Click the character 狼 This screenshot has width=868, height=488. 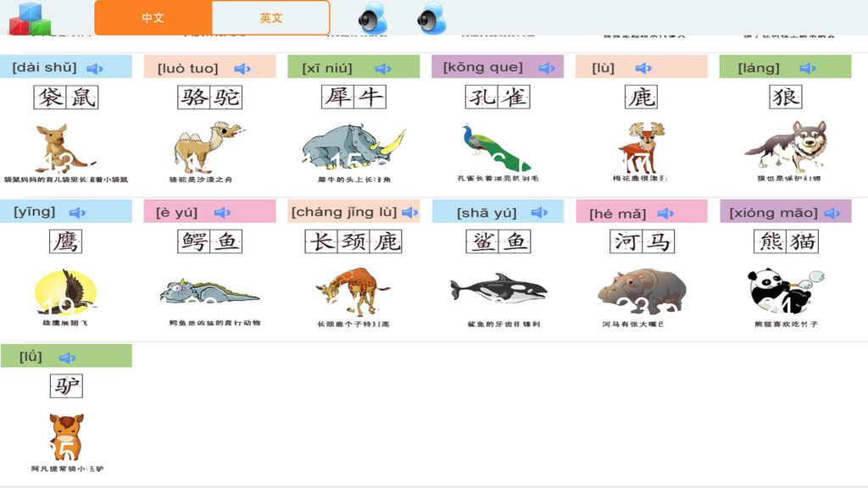coord(786,97)
